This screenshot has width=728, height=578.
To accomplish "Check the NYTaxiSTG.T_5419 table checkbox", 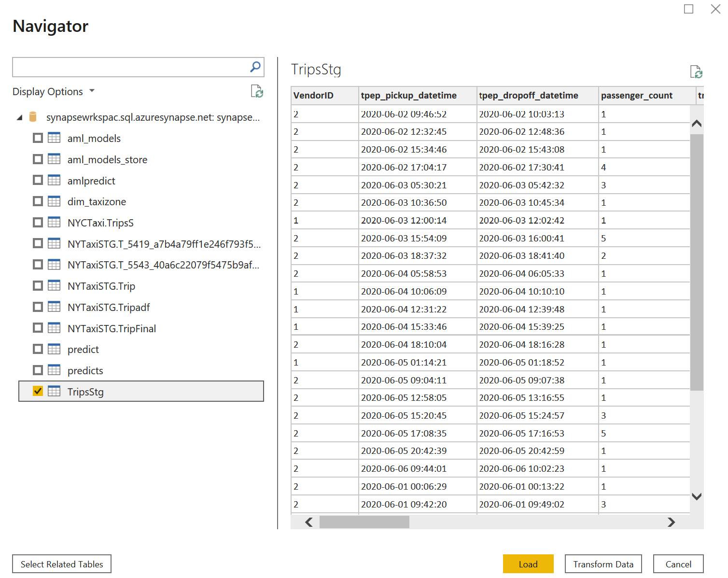I will 38,243.
